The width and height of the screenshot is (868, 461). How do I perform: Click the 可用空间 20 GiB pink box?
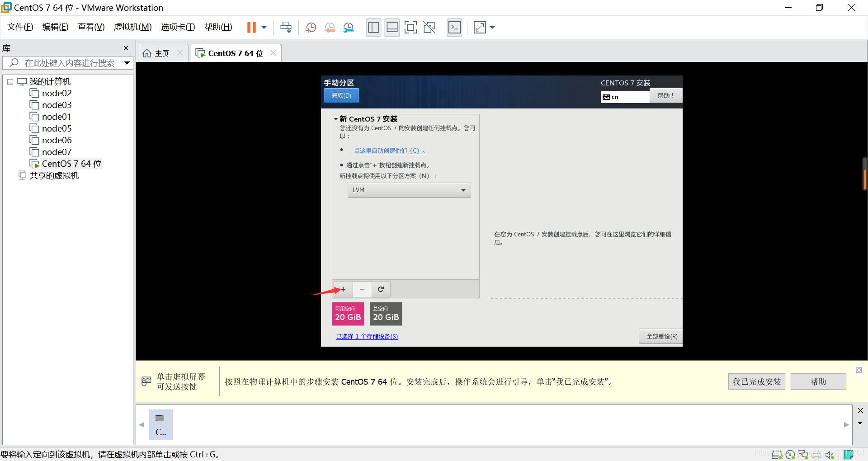(348, 314)
